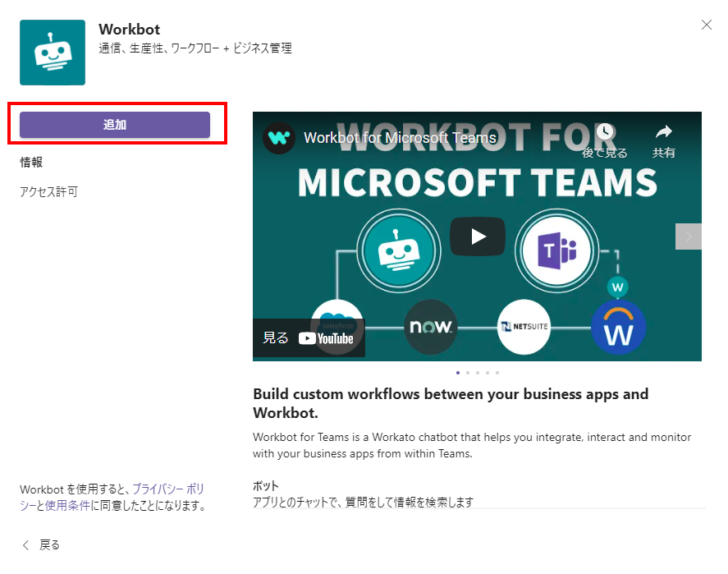The width and height of the screenshot is (728, 574).
Task: Open the 使用条件 link
Action: click(67, 505)
